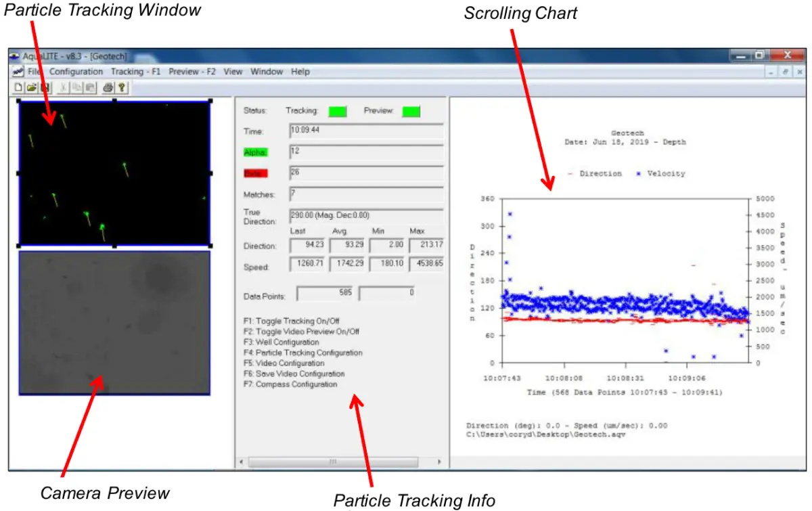The height and width of the screenshot is (511, 812).
Task: Click the Help question mark icon
Action: pyautogui.click(x=121, y=87)
